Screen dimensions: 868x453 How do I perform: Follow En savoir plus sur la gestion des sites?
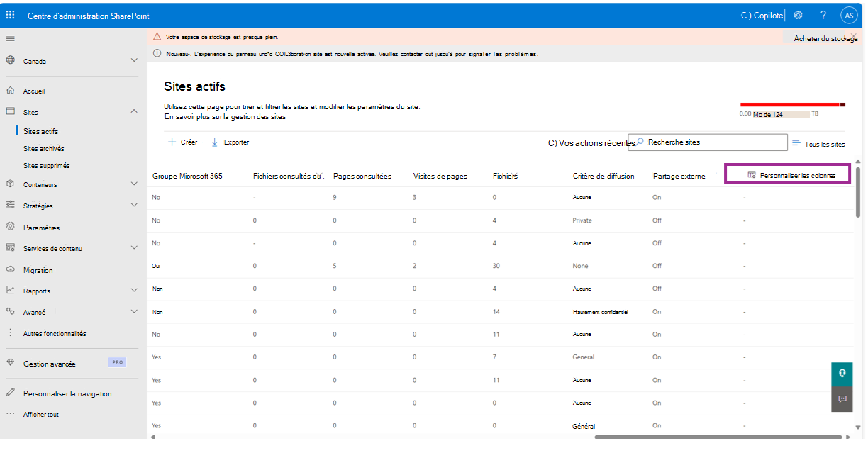pyautogui.click(x=225, y=116)
